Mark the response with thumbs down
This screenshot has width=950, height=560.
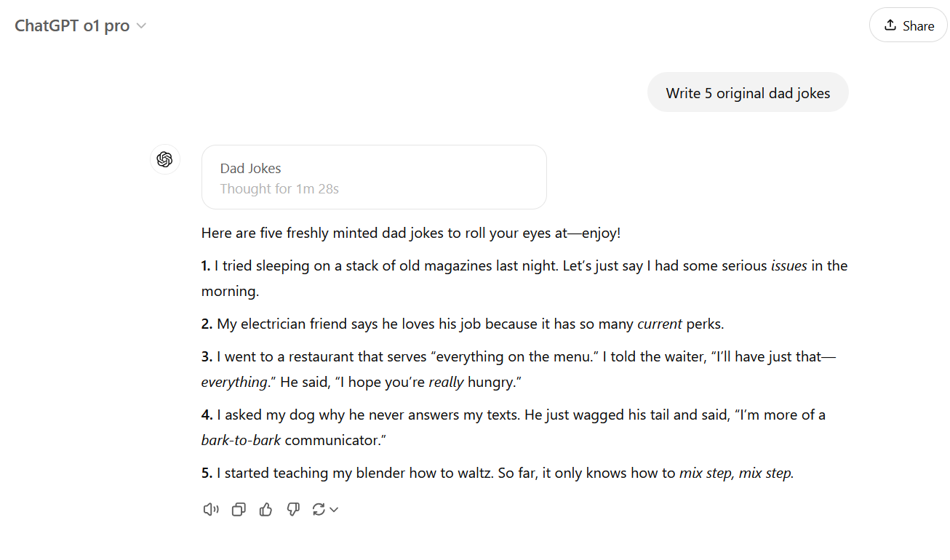tap(293, 510)
